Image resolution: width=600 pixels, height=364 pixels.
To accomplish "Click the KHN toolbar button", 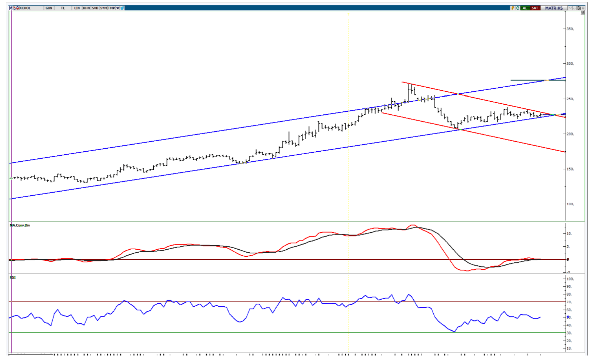I will click(86, 8).
